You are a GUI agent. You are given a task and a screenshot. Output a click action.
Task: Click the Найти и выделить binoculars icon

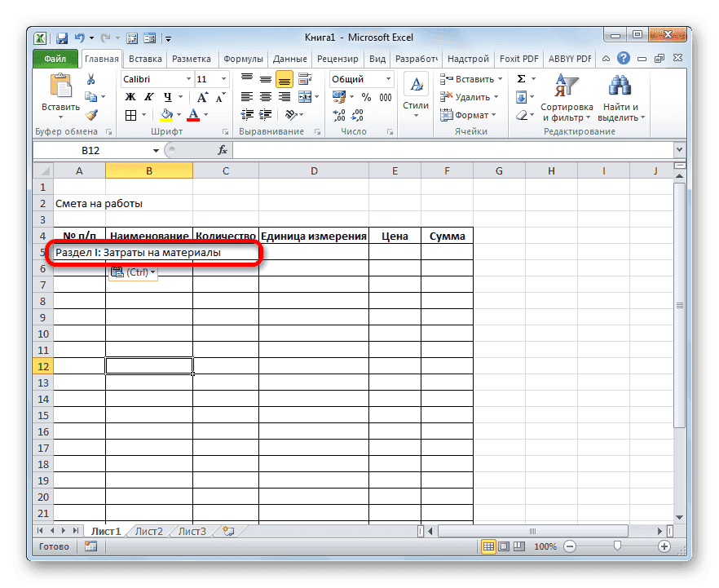tap(618, 84)
